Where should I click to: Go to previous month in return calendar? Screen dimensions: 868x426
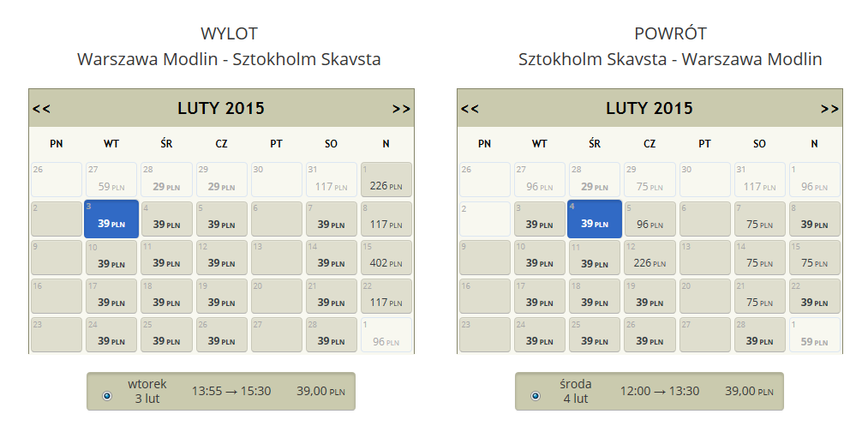pyautogui.click(x=470, y=109)
